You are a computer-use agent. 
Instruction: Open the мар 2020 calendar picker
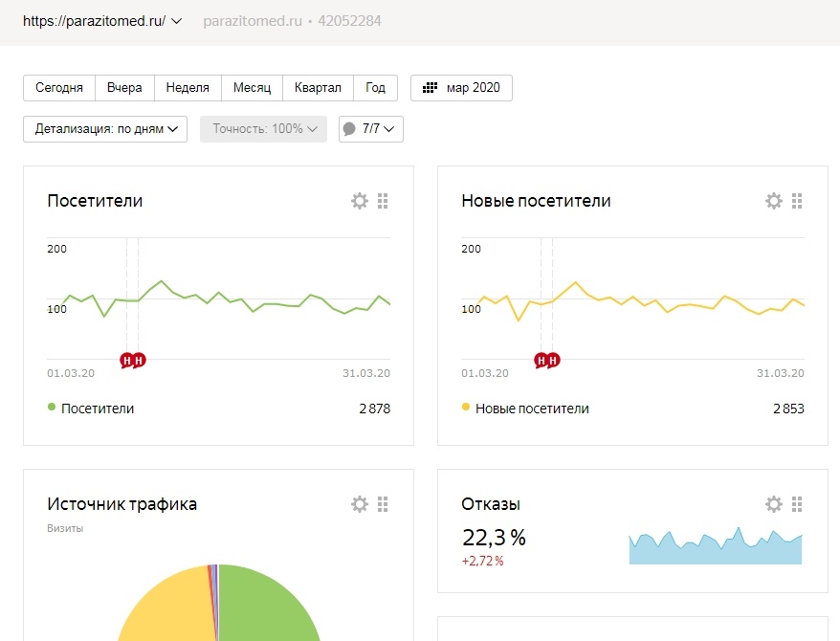[x=461, y=88]
